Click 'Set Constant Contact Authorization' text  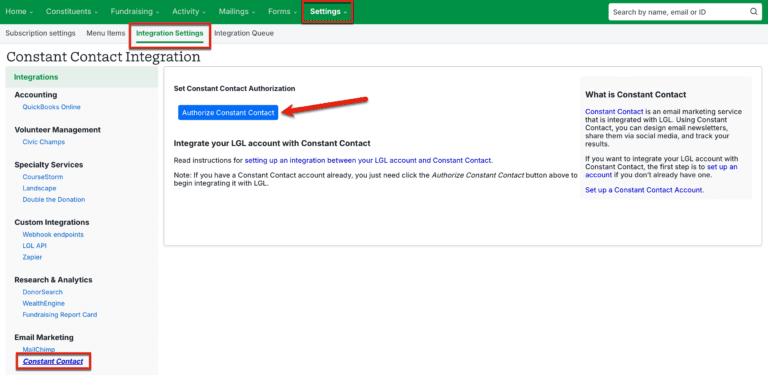pos(235,89)
